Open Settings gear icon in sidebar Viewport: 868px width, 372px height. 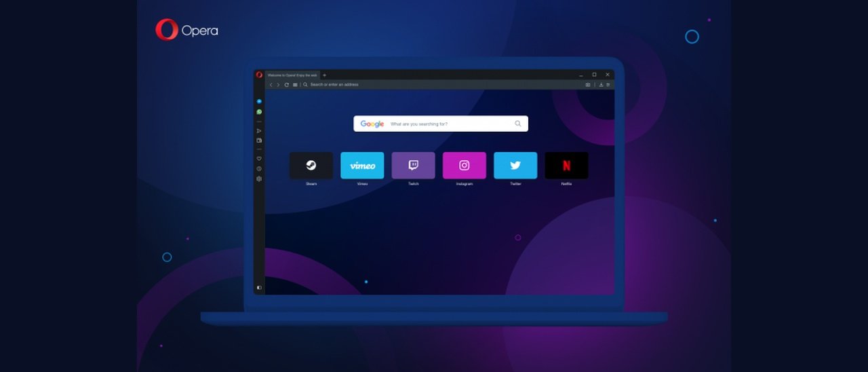(259, 179)
